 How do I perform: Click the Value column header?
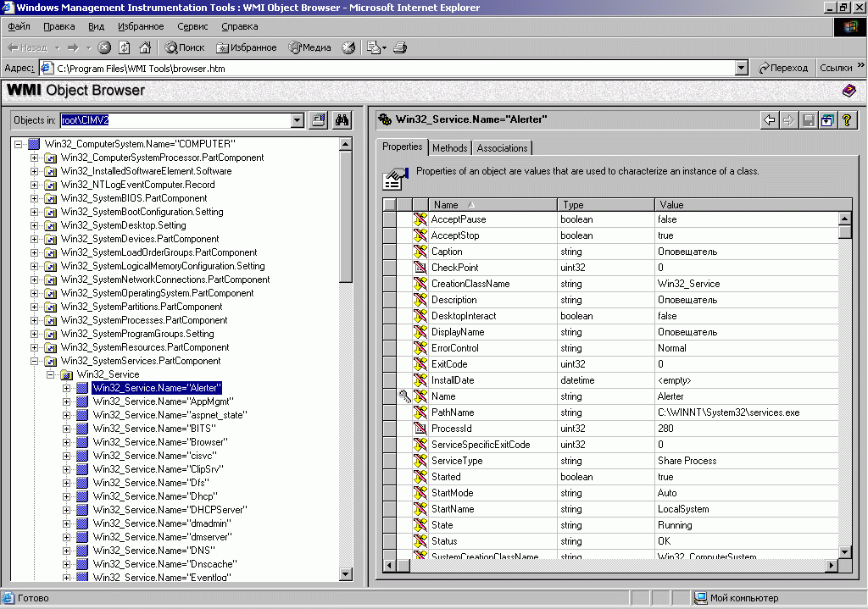click(753, 205)
